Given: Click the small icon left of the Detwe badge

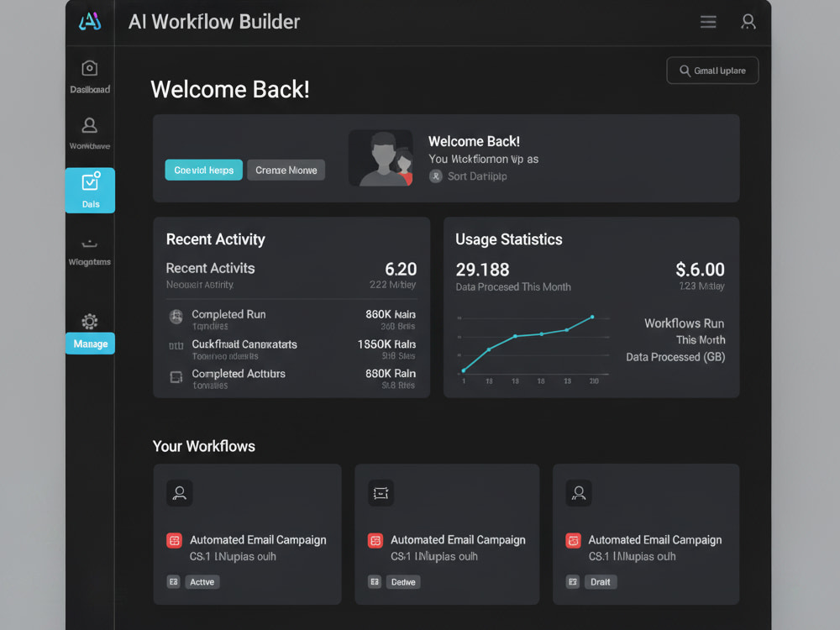Looking at the screenshot, I should [x=375, y=582].
